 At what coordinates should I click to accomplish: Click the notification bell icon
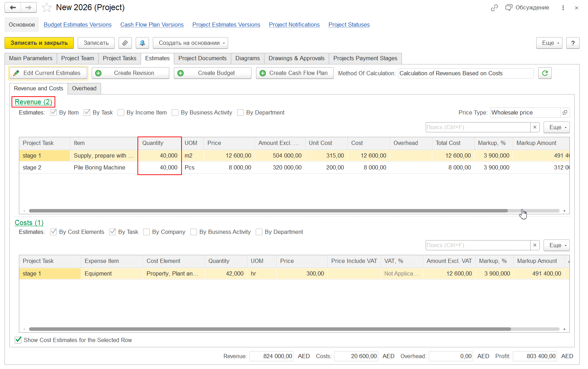pos(142,43)
